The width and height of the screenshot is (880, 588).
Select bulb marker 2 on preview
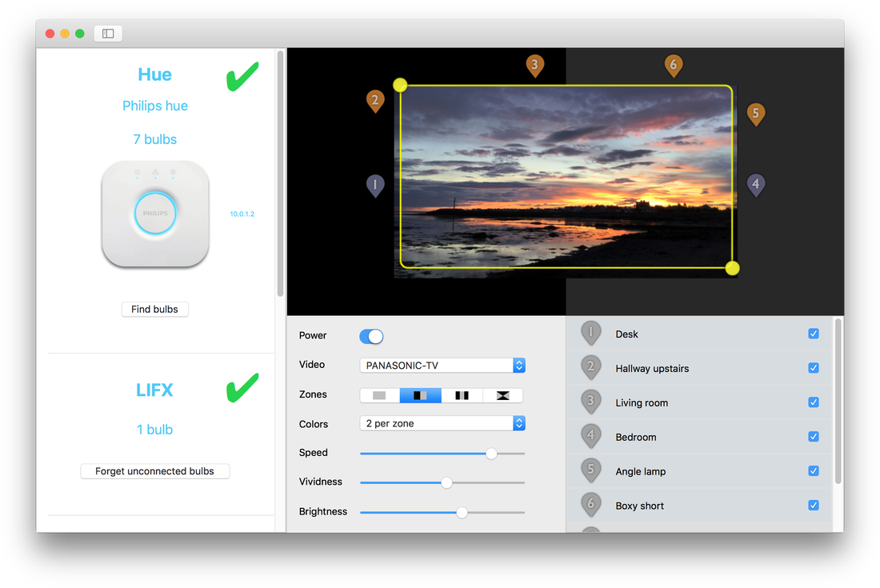pos(375,102)
